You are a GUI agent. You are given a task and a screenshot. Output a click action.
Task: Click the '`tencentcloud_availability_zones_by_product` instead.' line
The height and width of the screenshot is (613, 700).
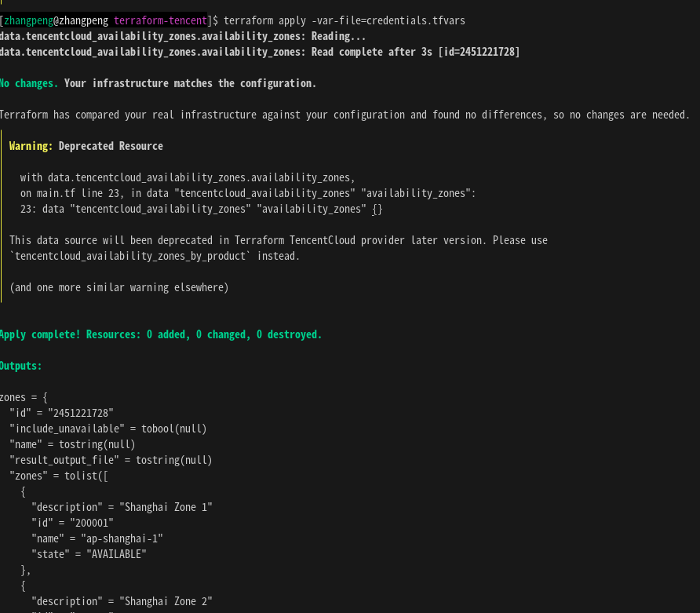pyautogui.click(x=155, y=256)
